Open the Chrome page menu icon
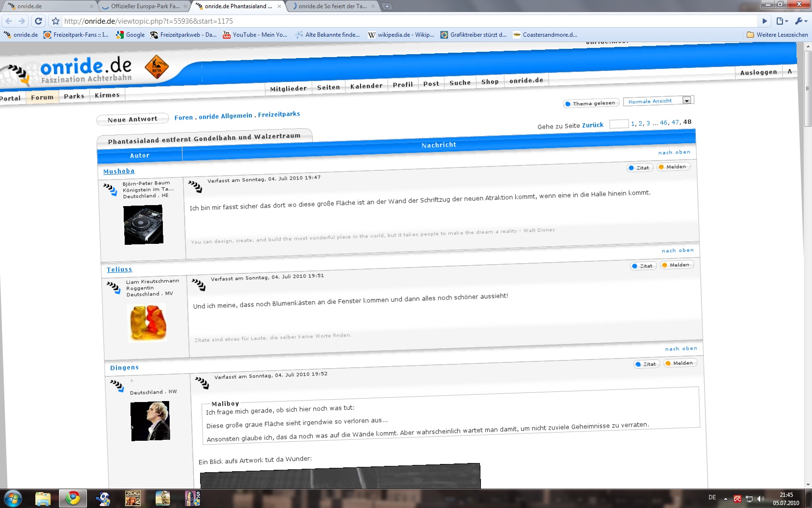812x508 pixels. [x=782, y=21]
